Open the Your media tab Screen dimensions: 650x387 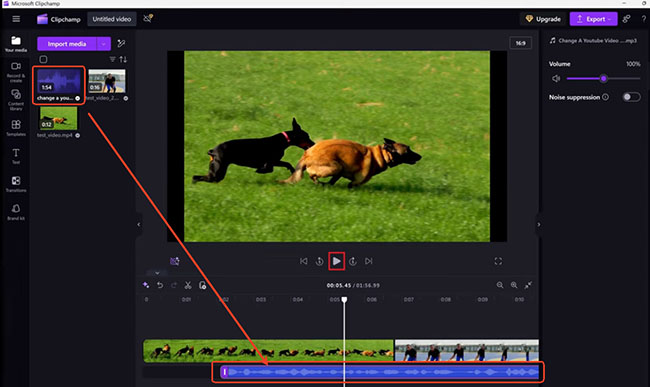(16, 44)
